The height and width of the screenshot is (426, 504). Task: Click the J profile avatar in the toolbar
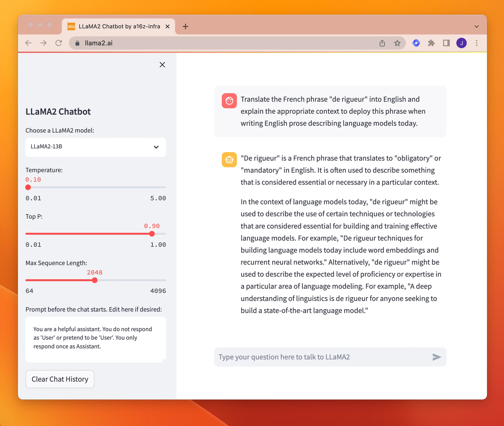pyautogui.click(x=462, y=43)
